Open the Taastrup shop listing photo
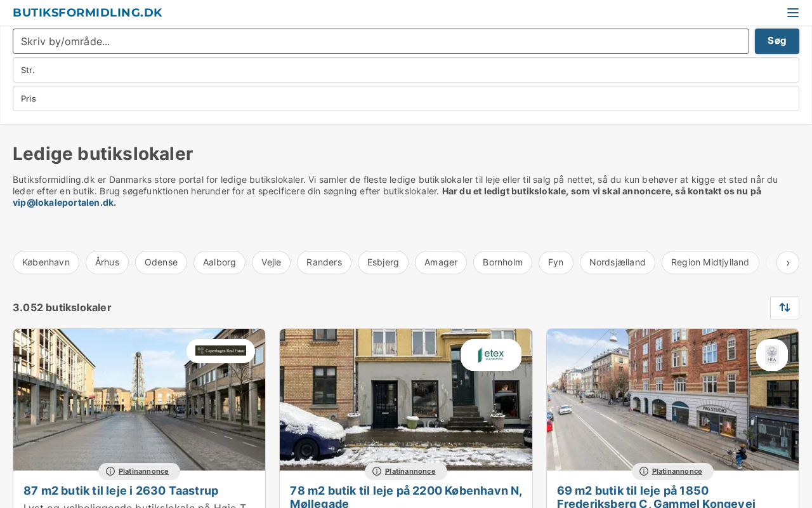Viewport: 812px width, 508px height. [139, 399]
